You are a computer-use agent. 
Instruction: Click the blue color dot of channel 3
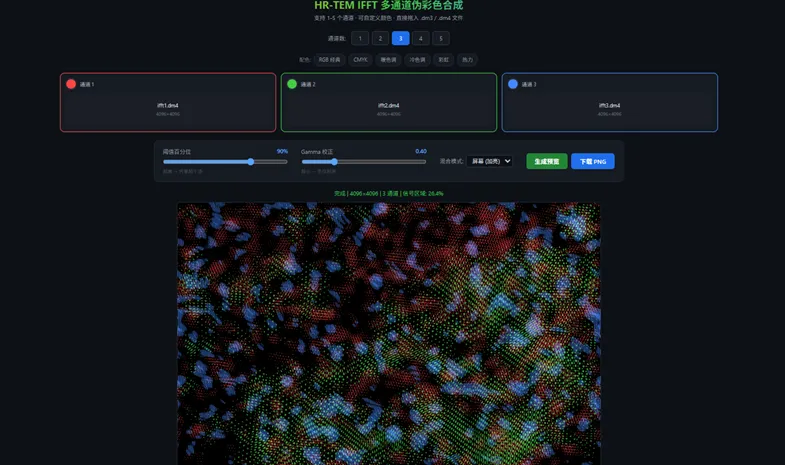click(513, 84)
